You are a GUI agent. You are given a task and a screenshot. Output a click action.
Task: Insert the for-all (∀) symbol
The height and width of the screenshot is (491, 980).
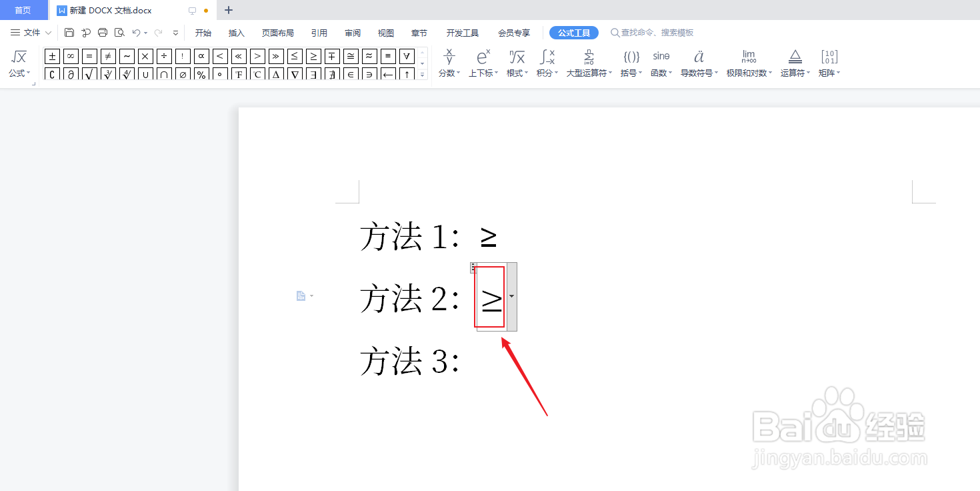pyautogui.click(x=406, y=56)
